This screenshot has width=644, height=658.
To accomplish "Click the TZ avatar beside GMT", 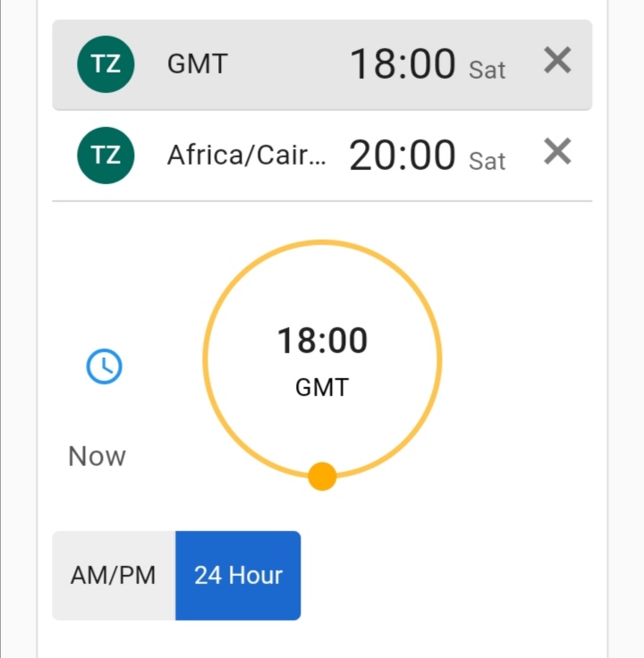I will (106, 64).
